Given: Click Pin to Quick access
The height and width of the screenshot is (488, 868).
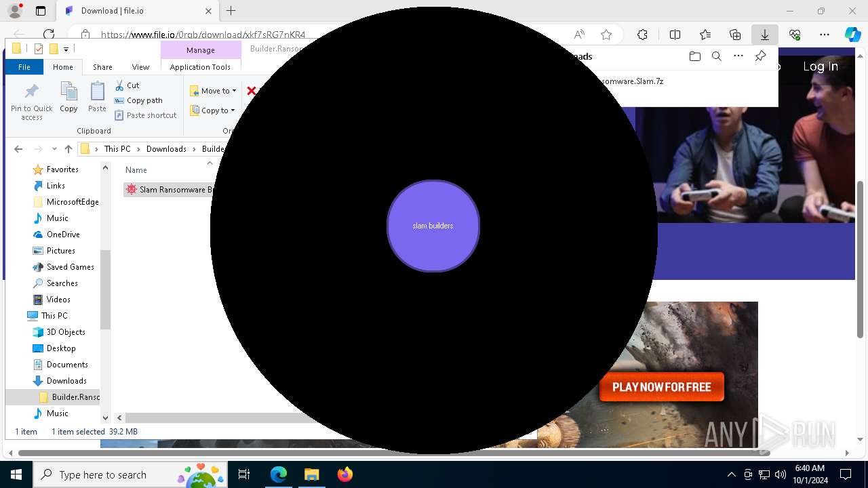Looking at the screenshot, I should tap(32, 102).
